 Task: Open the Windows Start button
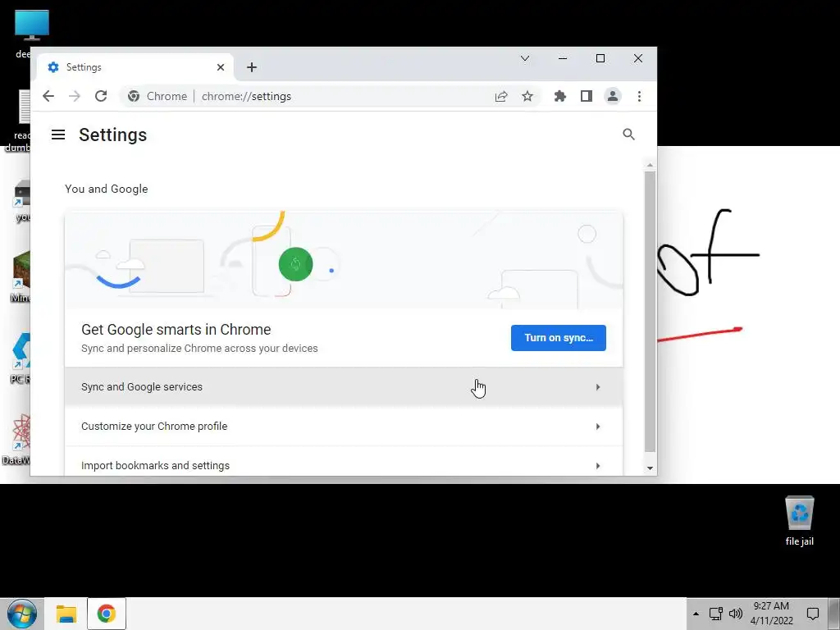pyautogui.click(x=22, y=614)
